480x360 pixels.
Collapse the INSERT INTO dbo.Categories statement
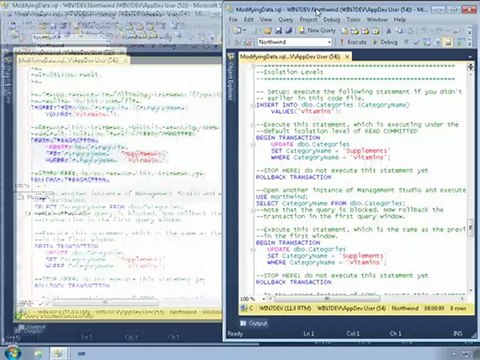click(253, 105)
